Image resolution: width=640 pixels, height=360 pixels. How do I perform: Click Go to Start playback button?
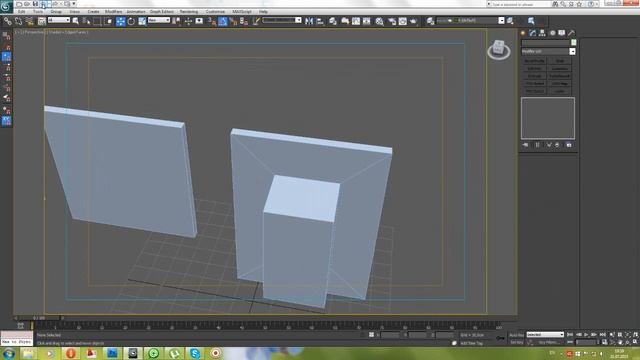(x=570, y=335)
